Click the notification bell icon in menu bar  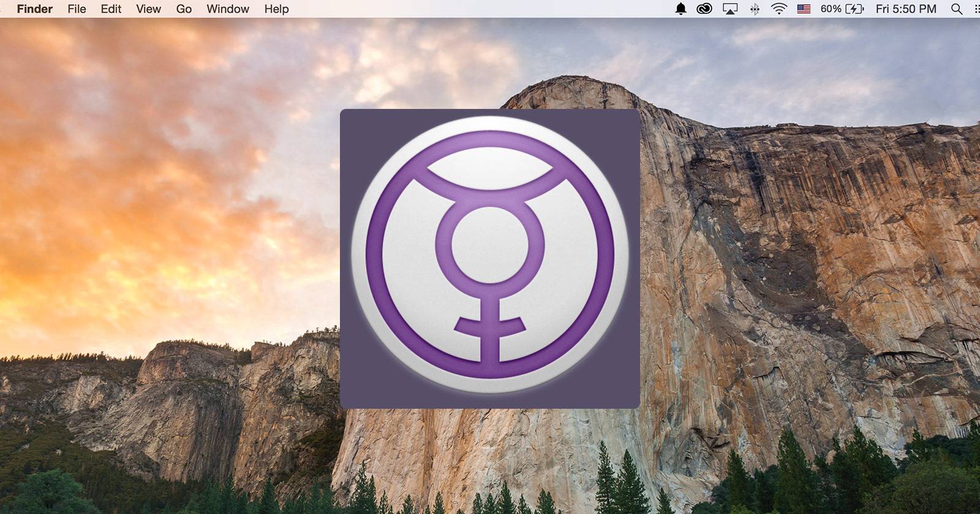680,9
